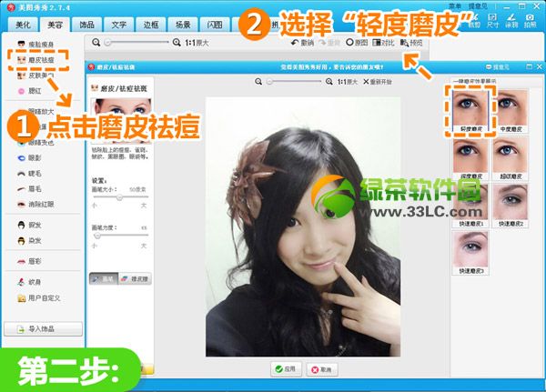Viewport: 546px width, 392px height.
Task: Click 磨皮 dialog zoom slider handle
Action: coord(269,82)
